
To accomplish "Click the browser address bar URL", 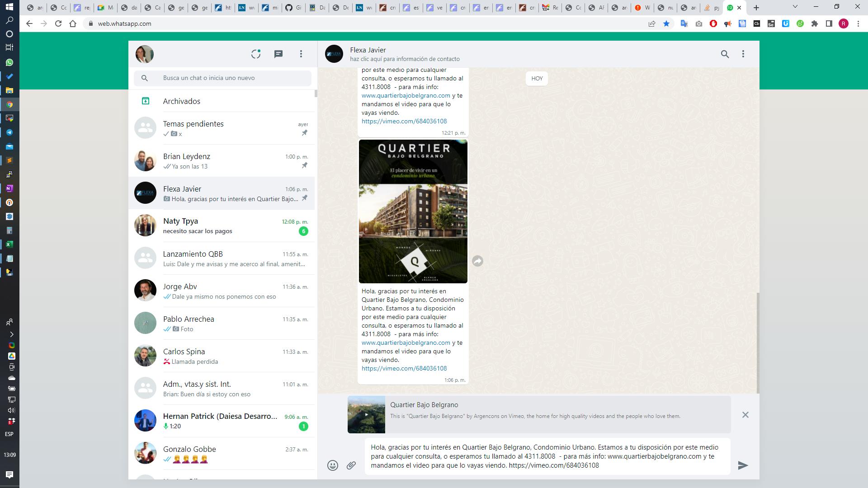I will coord(125,23).
